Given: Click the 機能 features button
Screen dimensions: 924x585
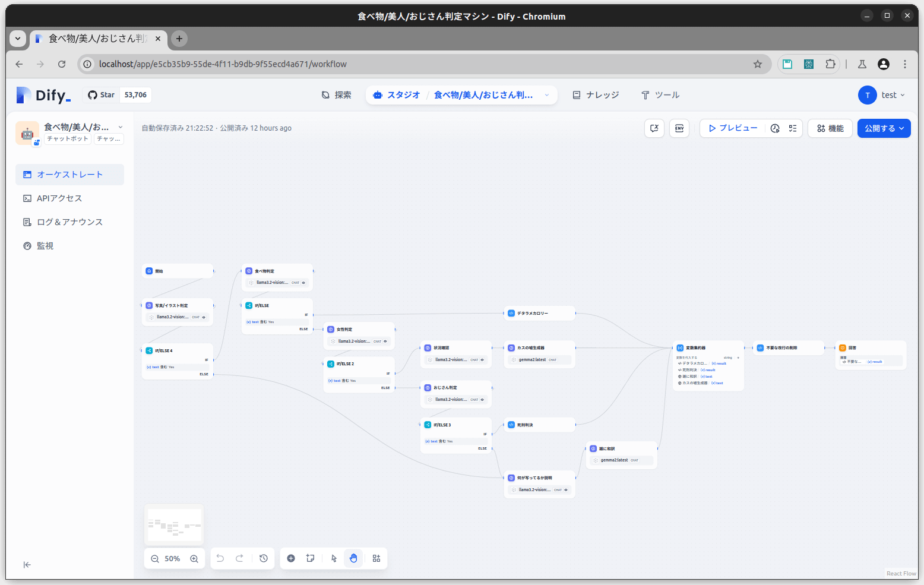Looking at the screenshot, I should (830, 128).
